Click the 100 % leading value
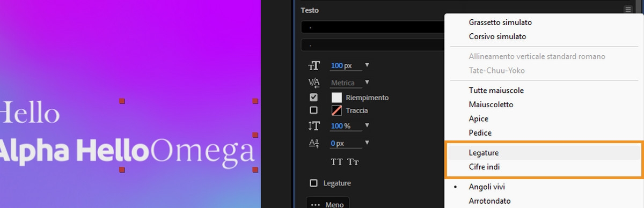 click(341, 126)
